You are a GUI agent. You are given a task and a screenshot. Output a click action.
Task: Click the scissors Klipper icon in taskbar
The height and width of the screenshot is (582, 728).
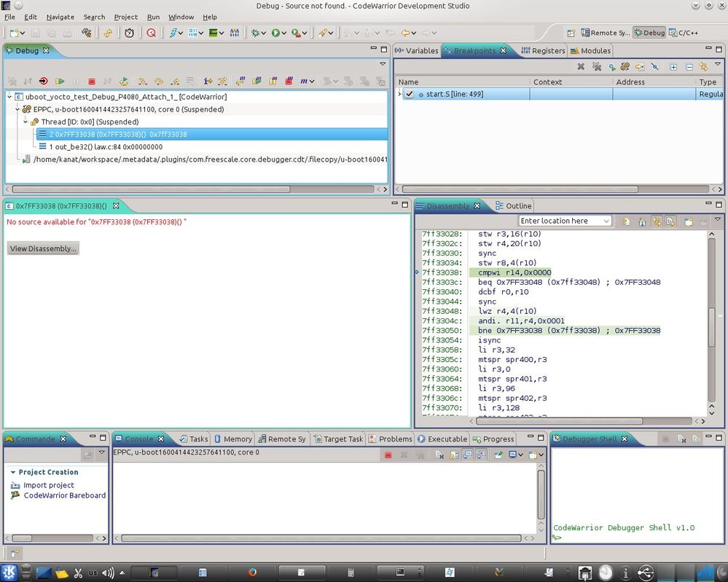pos(78,573)
